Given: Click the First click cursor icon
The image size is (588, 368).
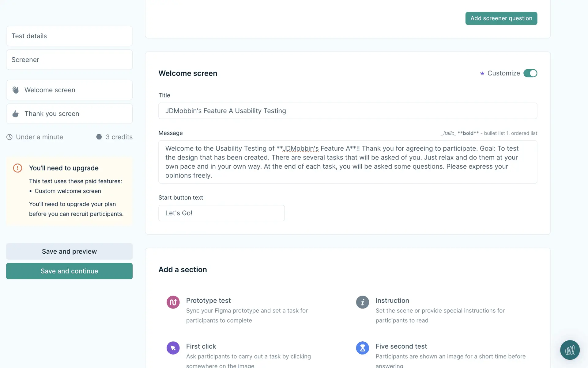Looking at the screenshot, I should (x=173, y=348).
